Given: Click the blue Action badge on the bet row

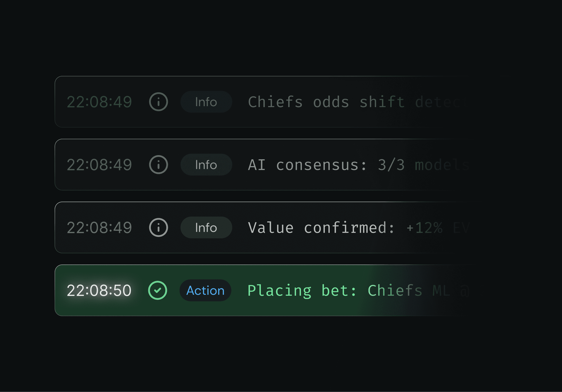Looking at the screenshot, I should [205, 290].
